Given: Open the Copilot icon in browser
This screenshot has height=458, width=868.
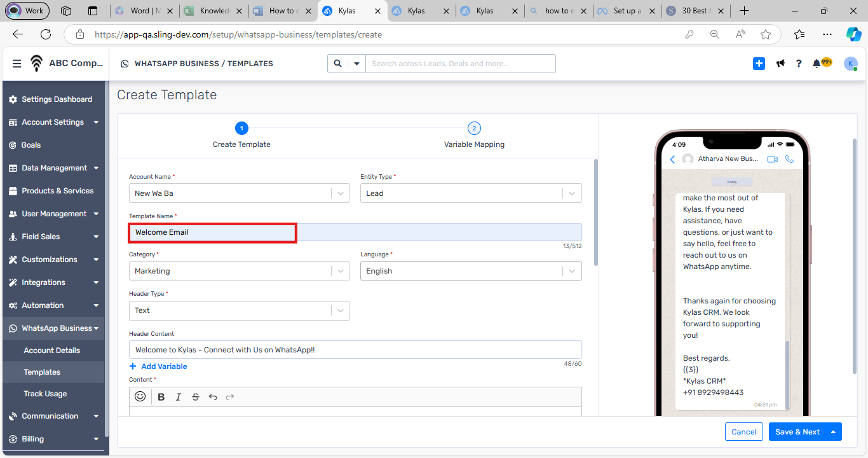Looking at the screenshot, I should 854,34.
